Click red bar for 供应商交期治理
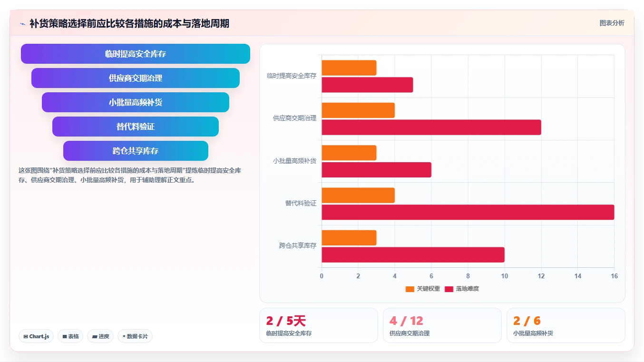 (x=431, y=127)
